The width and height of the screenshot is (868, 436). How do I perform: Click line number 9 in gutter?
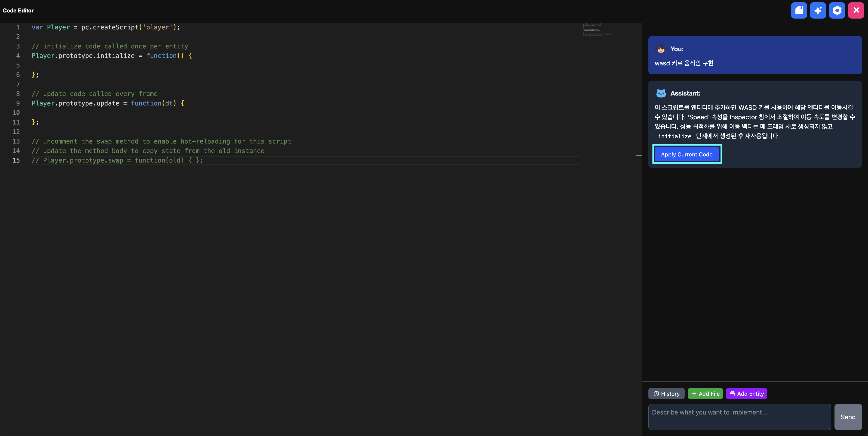[x=18, y=103]
